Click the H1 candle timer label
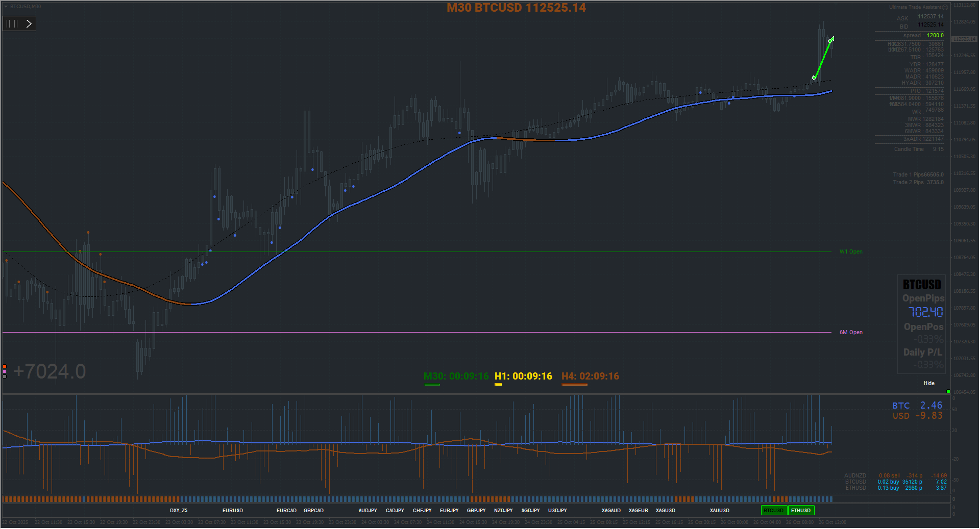Screen dimensions: 980x529 click(523, 376)
